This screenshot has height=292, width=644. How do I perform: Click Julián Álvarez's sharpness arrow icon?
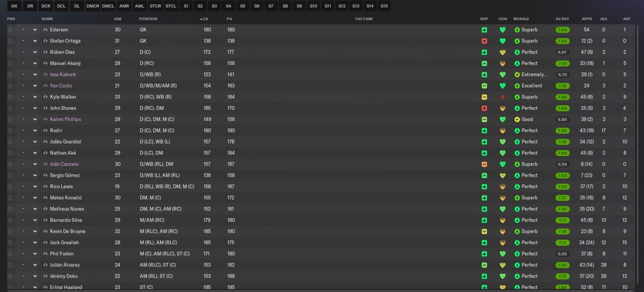click(x=484, y=265)
